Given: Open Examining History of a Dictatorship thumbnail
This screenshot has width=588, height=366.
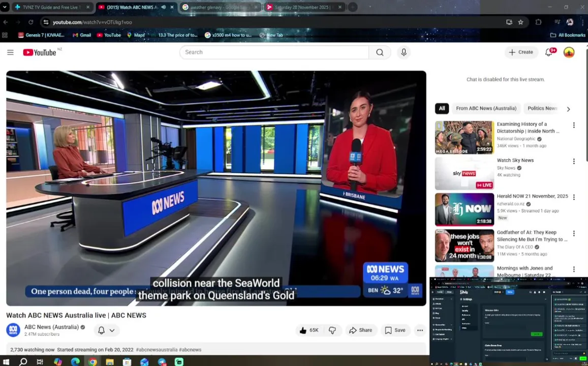Looking at the screenshot, I should pyautogui.click(x=464, y=137).
